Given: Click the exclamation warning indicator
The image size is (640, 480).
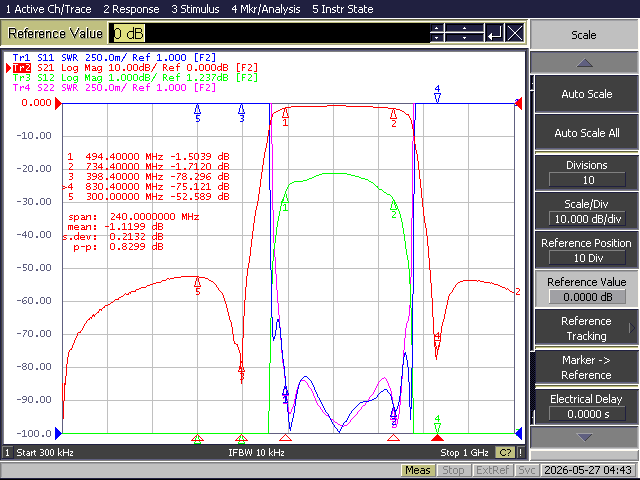Looking at the screenshot, I should coord(520,453).
